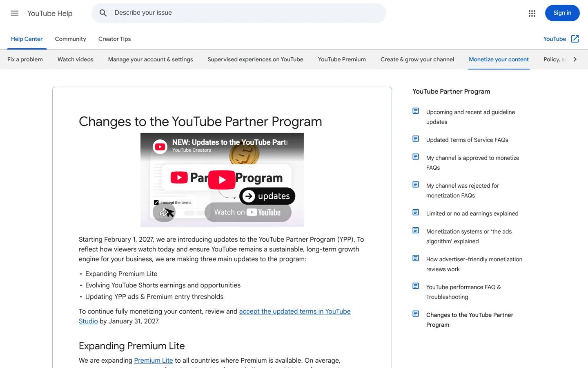
Task: Focus the Describe your issue search field
Action: (x=239, y=13)
